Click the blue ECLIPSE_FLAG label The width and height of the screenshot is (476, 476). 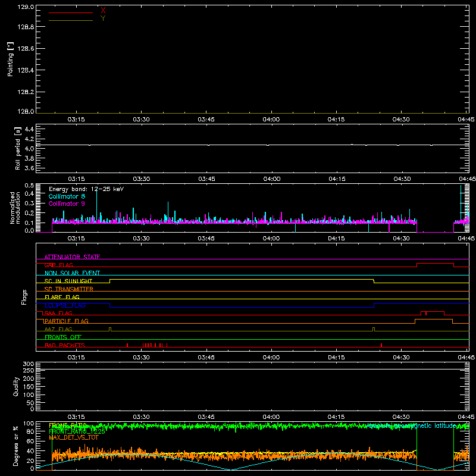point(65,305)
